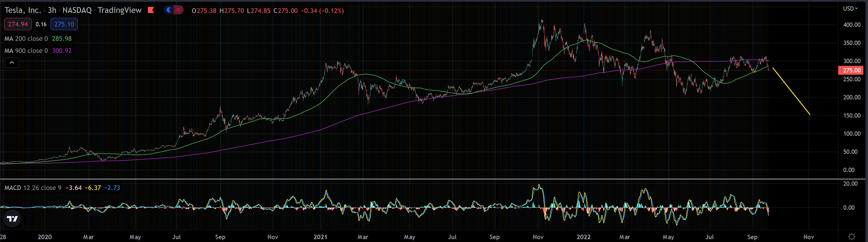Click the red 275.00 current price label
Image resolution: width=868 pixels, height=242 pixels.
(851, 70)
